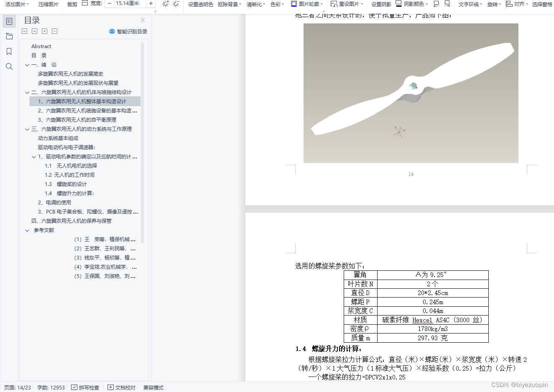Image resolution: width=554 pixels, height=392 pixels.
Task: Open the 文字环绕 text wrap dropdown
Action: [470, 4]
